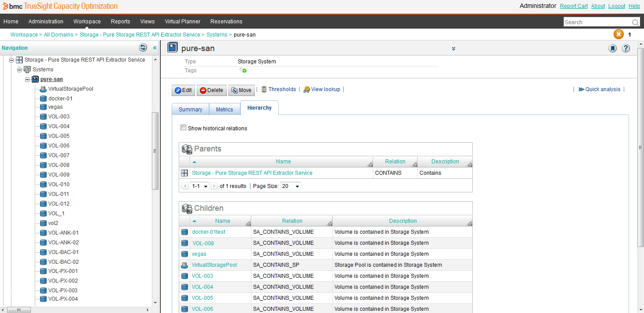Image resolution: width=644 pixels, height=313 pixels.
Task: Click the domain icon beside Storage - Pure Storage in the tree
Action: (19, 60)
